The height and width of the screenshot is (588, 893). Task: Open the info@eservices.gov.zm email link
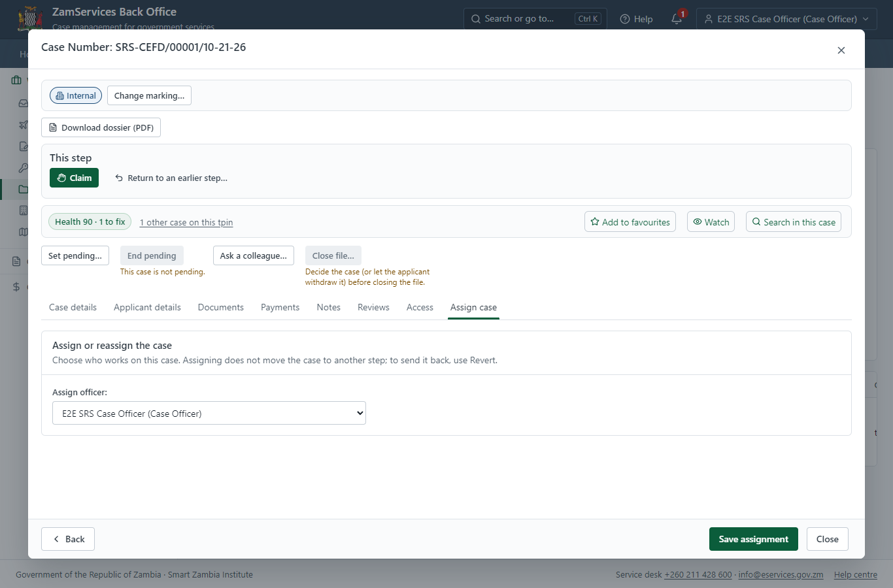point(781,575)
